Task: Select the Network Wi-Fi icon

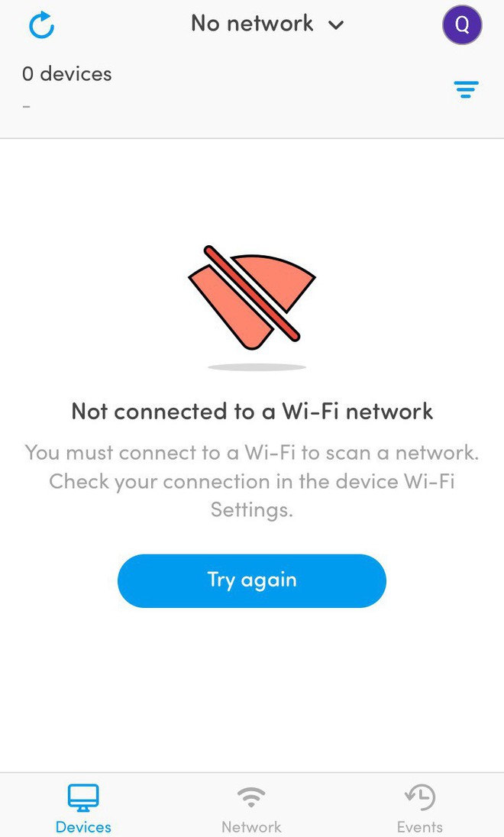Action: (251, 797)
